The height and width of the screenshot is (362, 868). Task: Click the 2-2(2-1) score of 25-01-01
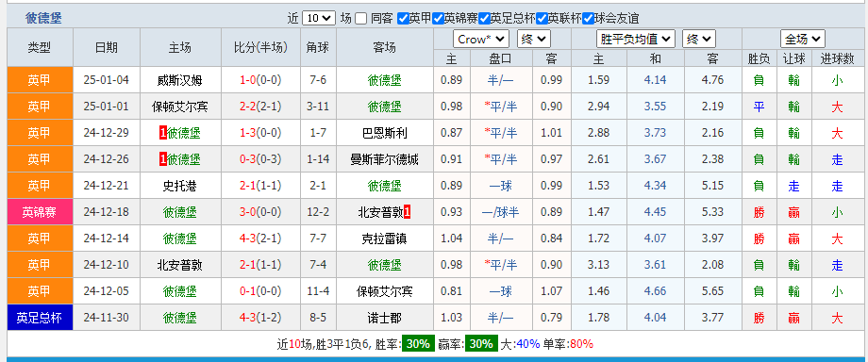coord(260,107)
